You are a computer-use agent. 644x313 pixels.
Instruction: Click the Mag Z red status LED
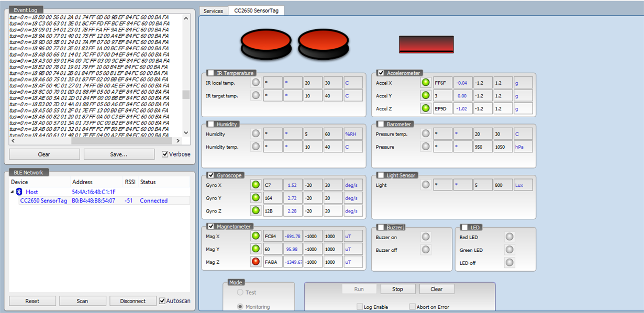coord(256,262)
